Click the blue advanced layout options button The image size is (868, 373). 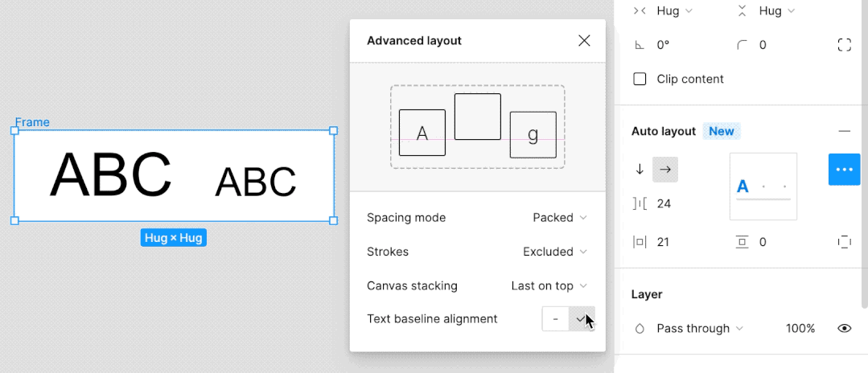click(844, 170)
